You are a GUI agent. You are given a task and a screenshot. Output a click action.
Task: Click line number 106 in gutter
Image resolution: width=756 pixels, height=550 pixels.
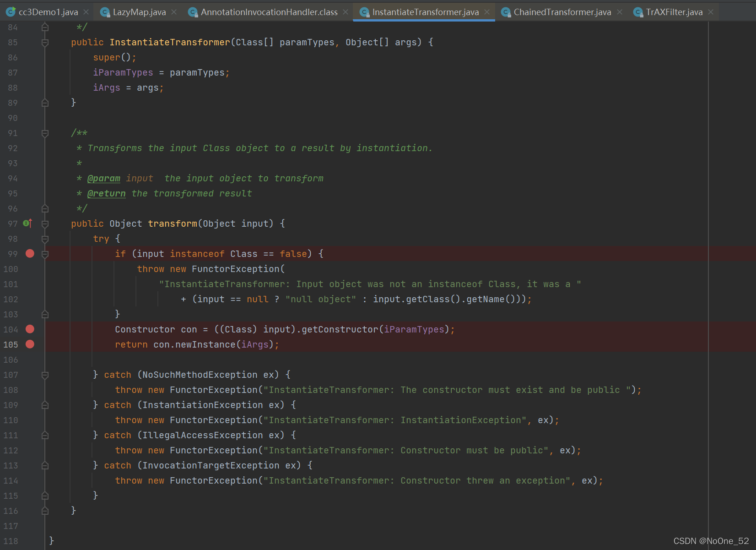11,360
